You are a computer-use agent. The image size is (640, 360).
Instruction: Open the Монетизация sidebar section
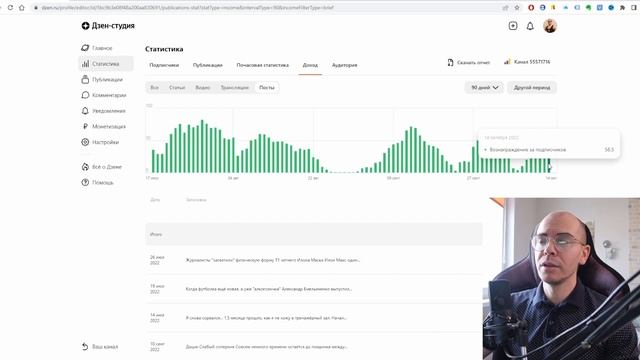point(104,127)
